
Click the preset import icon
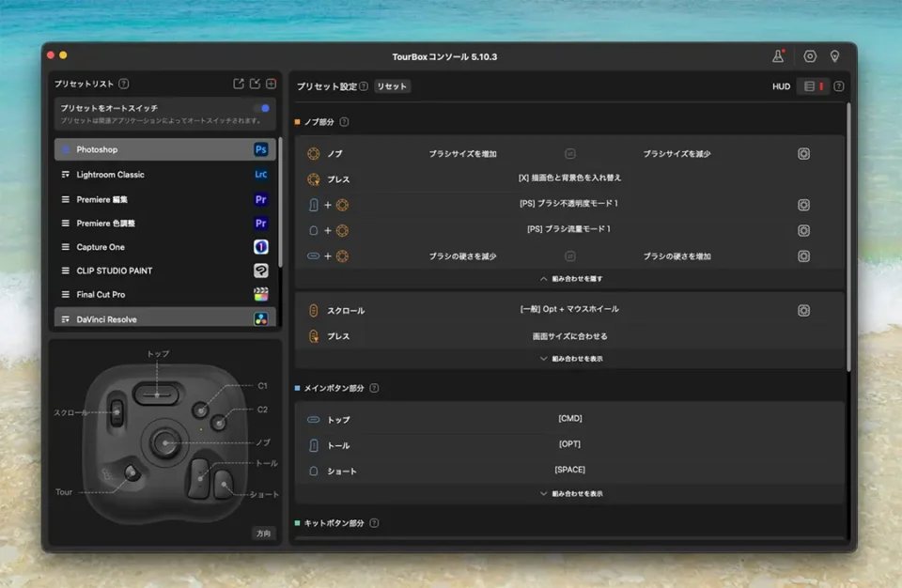pyautogui.click(x=255, y=83)
